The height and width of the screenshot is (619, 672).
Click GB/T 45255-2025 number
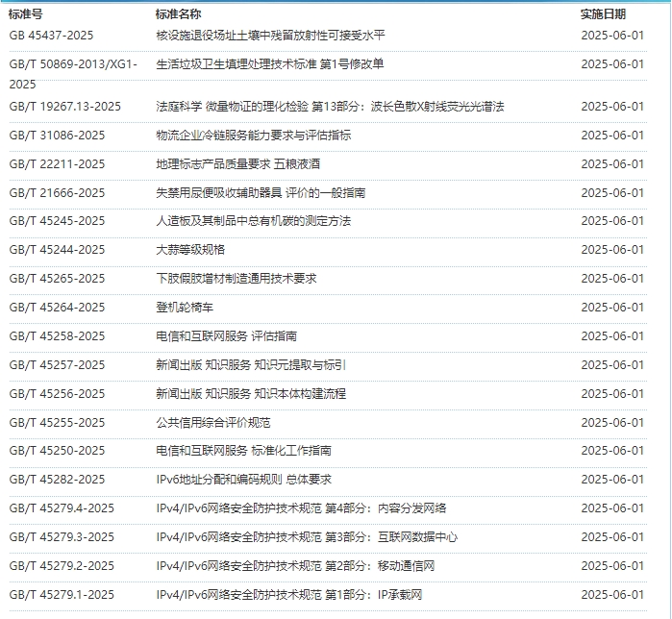[57, 422]
